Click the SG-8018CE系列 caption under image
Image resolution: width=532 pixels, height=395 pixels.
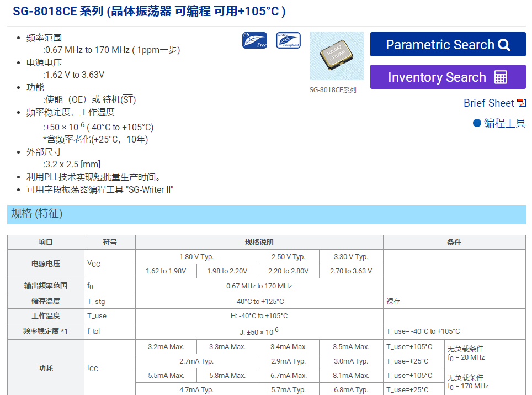coord(333,90)
